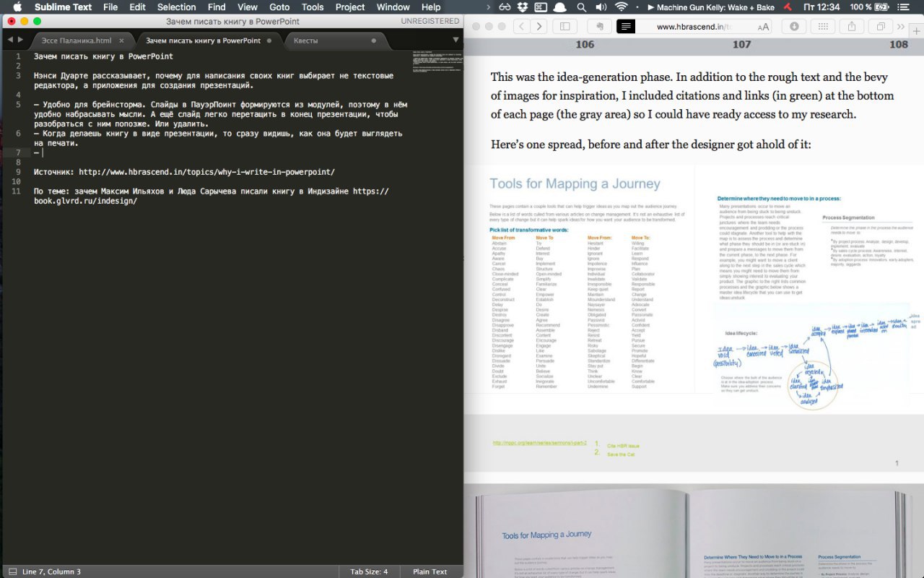This screenshot has width=924, height=578.
Task: Switch to the Квесты tab
Action: [x=305, y=40]
